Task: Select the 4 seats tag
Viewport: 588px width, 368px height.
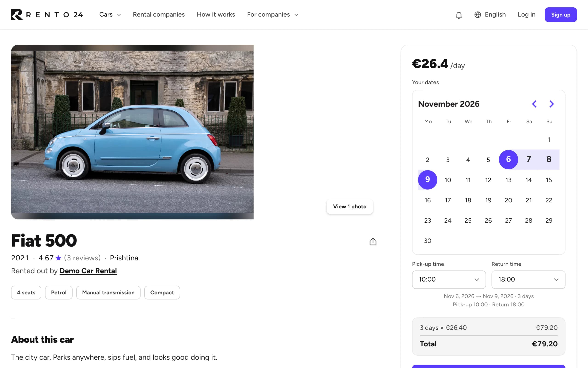Action: (26, 292)
